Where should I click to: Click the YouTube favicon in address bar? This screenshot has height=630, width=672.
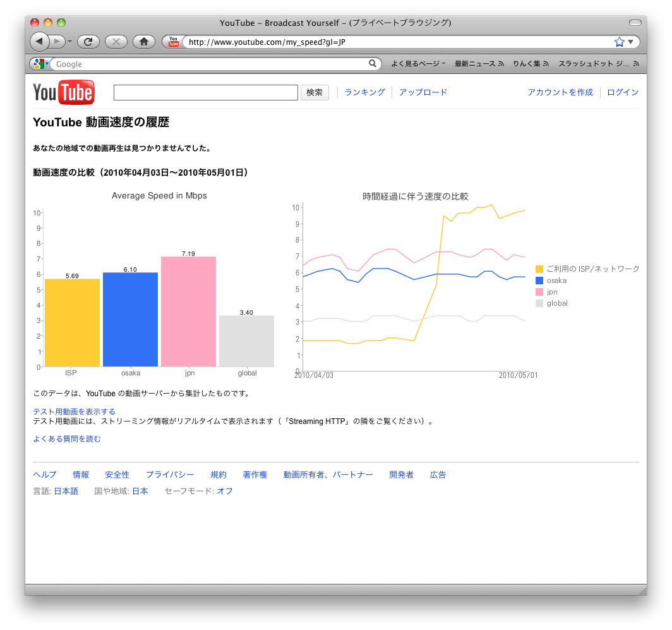click(174, 42)
